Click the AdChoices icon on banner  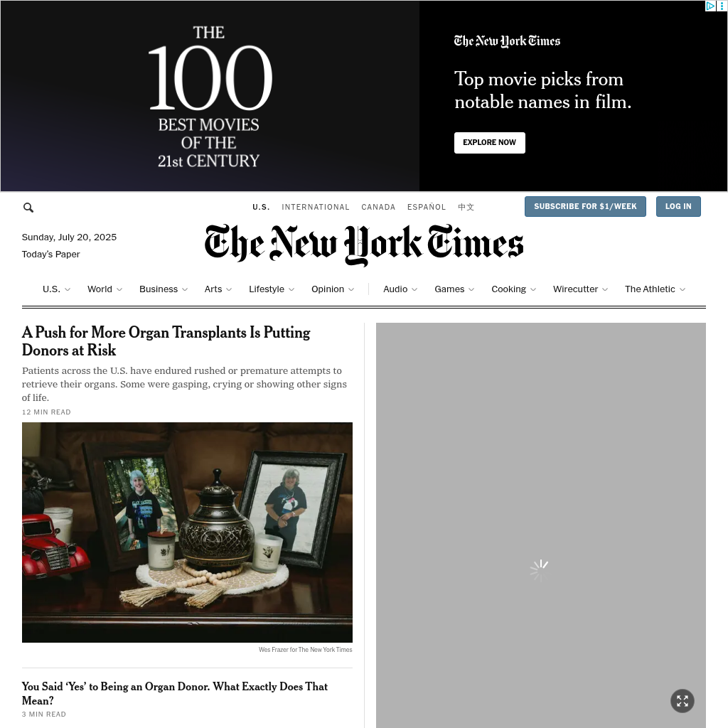click(x=710, y=6)
